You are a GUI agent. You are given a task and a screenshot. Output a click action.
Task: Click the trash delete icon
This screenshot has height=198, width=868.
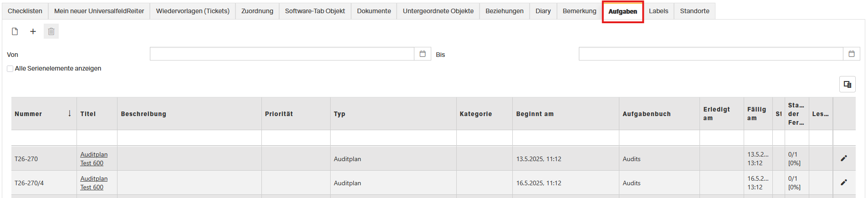[x=51, y=31]
